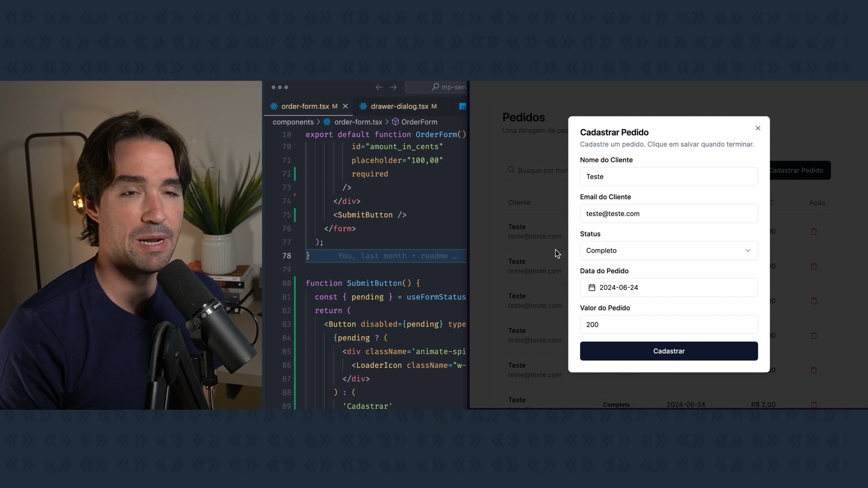868x488 pixels.
Task: Switch to drawer-dialog.tsx tab
Action: pos(399,106)
